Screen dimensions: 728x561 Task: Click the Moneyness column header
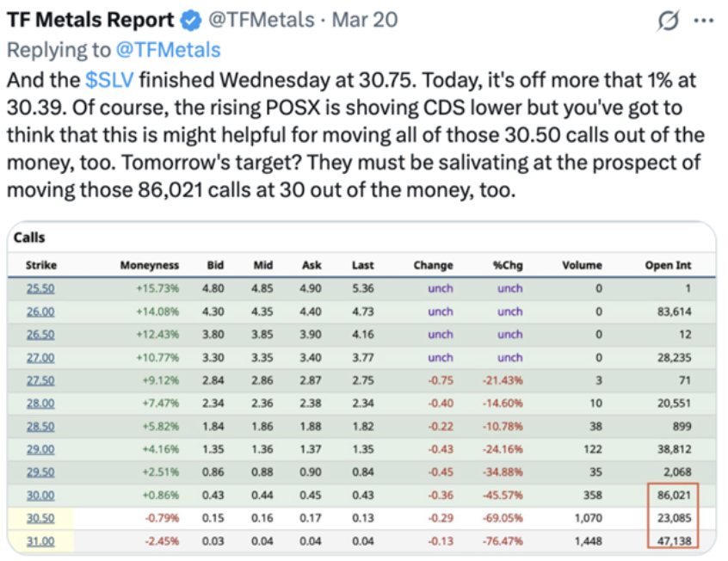click(149, 265)
